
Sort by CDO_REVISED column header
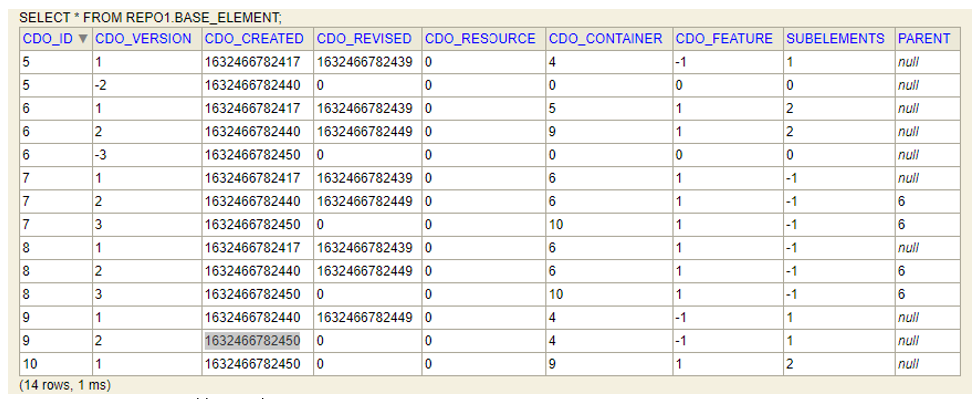pos(364,39)
